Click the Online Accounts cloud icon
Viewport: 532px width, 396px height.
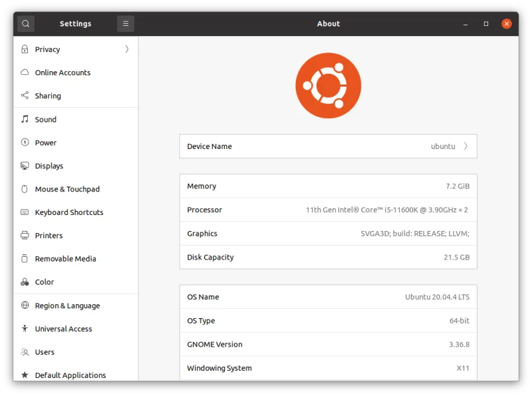[25, 73]
